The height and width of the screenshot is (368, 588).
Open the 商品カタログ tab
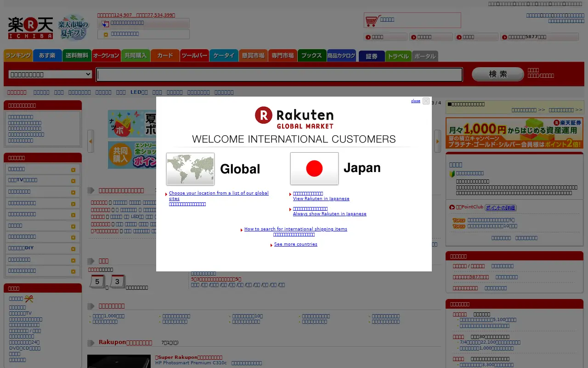(341, 56)
